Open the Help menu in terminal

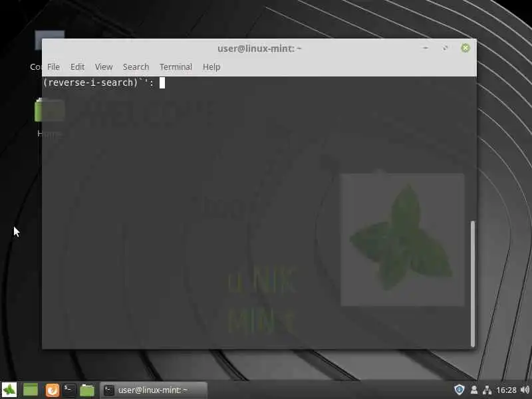[x=211, y=67]
